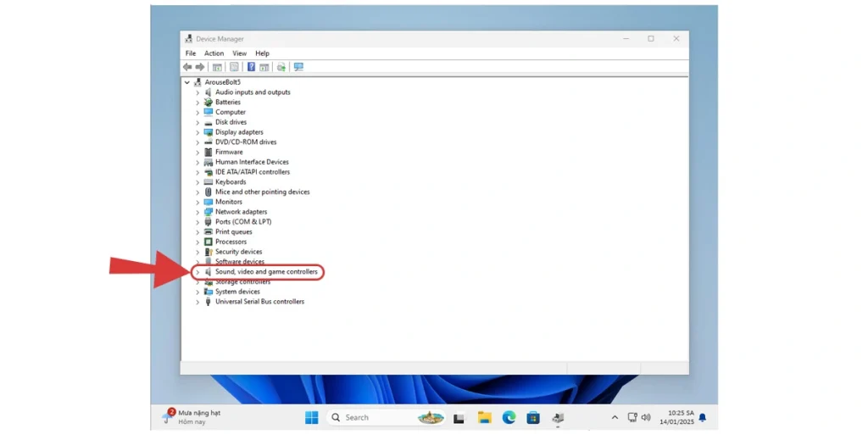Open the View menu

[240, 53]
